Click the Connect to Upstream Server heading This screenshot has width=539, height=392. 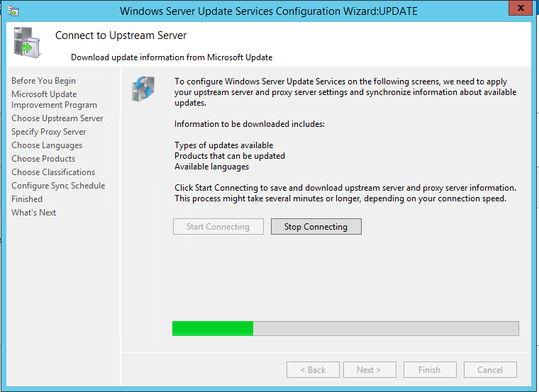pos(121,35)
